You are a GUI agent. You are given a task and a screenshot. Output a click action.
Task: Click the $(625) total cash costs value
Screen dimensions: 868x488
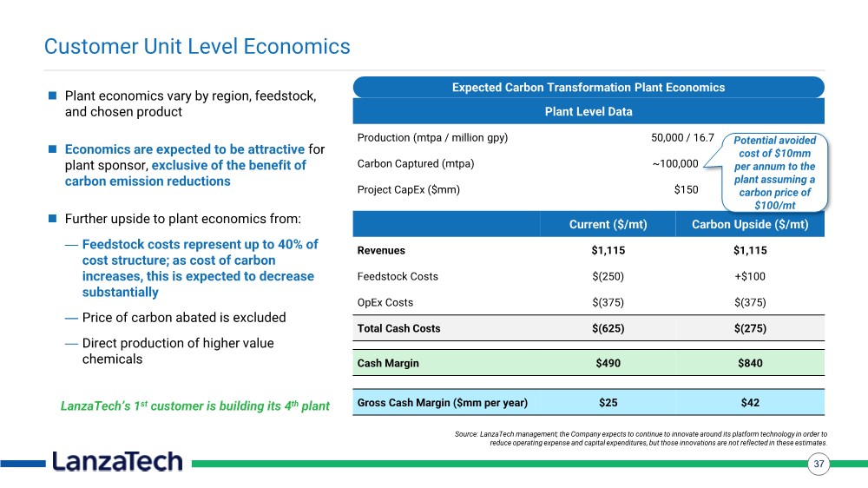(x=608, y=328)
